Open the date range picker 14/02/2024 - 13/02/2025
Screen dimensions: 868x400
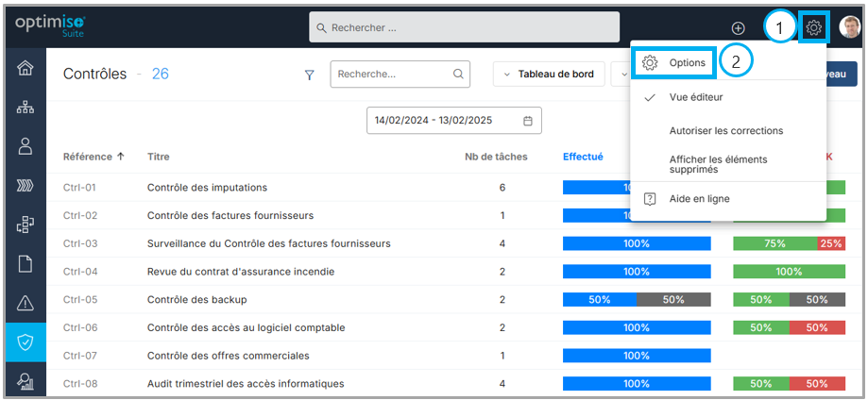coord(453,121)
